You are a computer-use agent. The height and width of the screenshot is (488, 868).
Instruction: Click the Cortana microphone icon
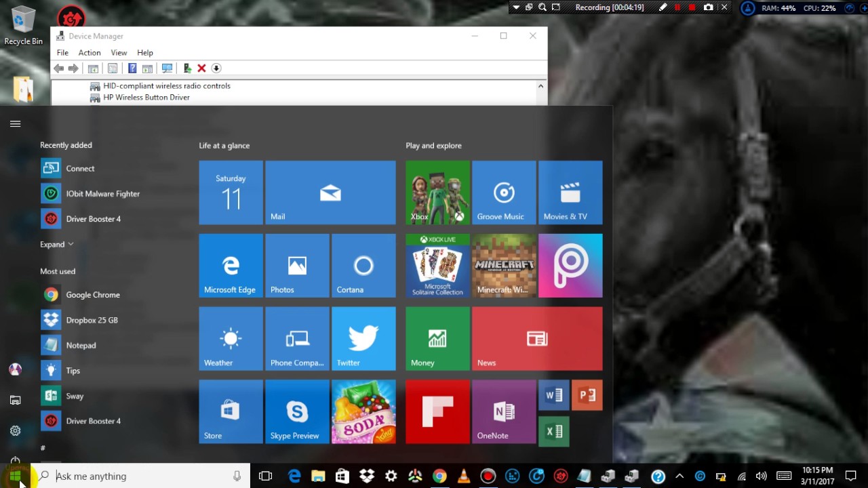pos(237,476)
